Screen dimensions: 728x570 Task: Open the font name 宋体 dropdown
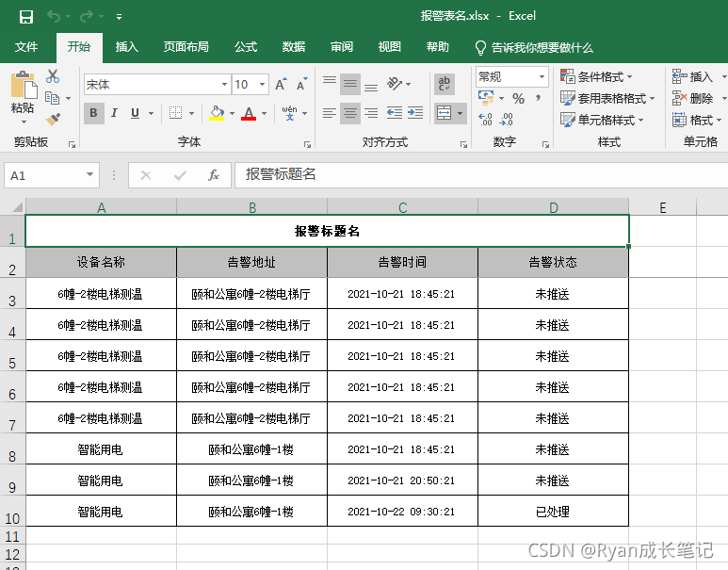tap(225, 85)
